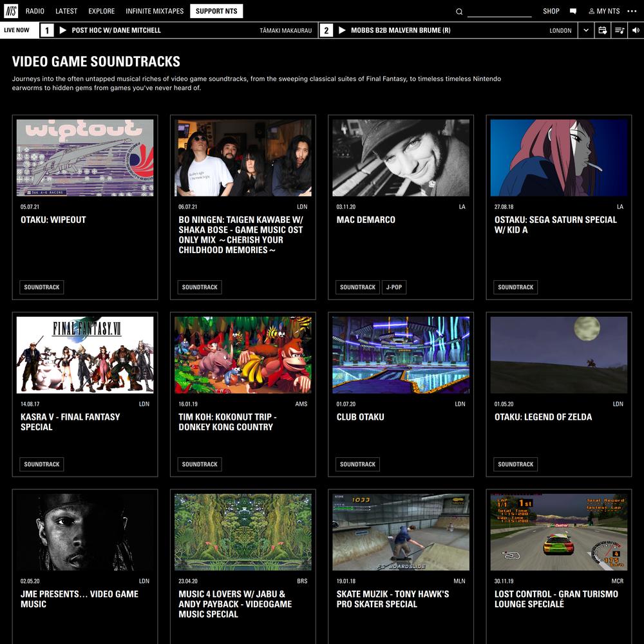Click the 'AMS' location label
The image size is (644, 644).
click(301, 404)
